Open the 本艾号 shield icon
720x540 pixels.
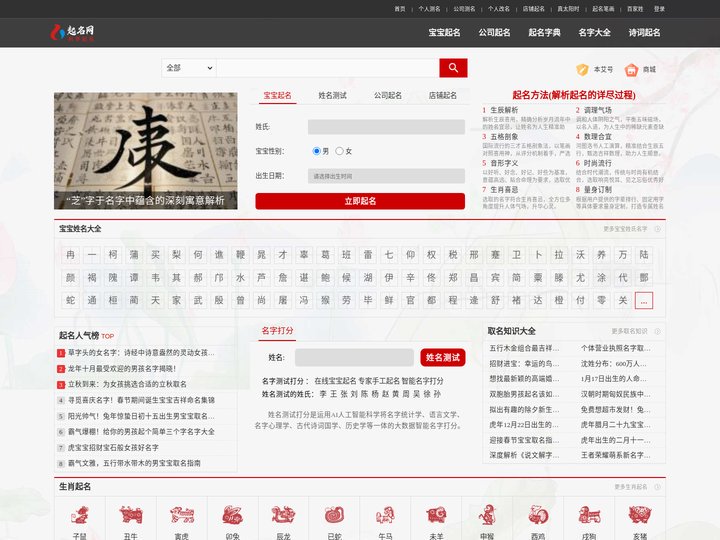pyautogui.click(x=582, y=70)
